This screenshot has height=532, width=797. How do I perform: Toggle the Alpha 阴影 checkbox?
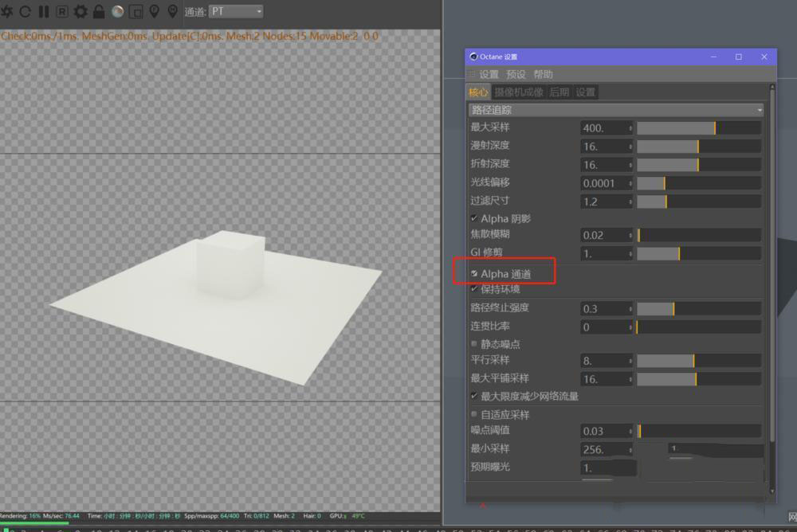coord(474,218)
